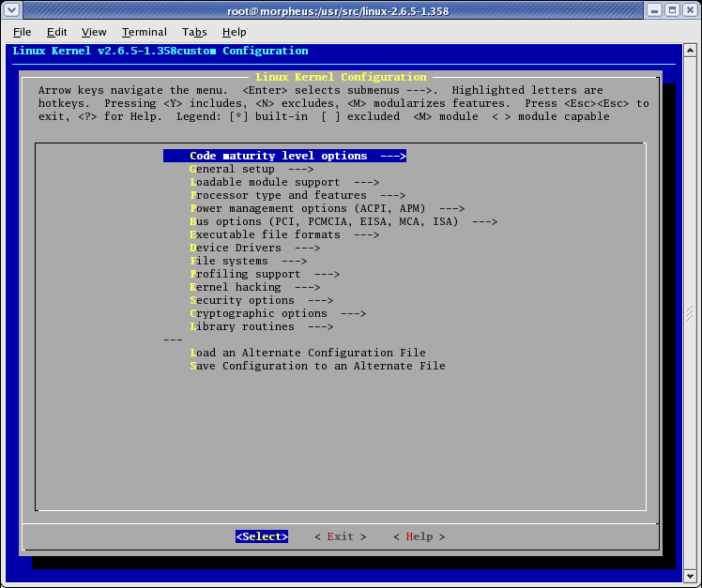Expand Code maturity level options submenu
This screenshot has height=588, width=702.
(x=284, y=157)
